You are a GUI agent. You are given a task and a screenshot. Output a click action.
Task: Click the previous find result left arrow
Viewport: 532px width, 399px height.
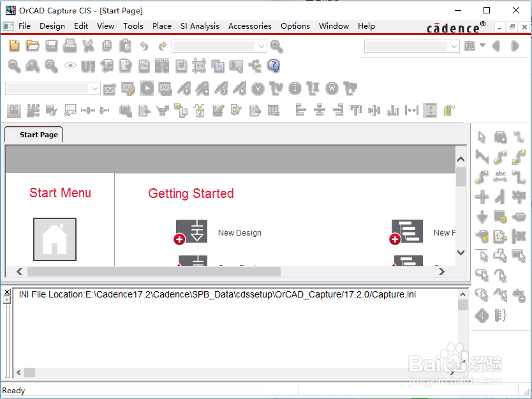coord(496,46)
